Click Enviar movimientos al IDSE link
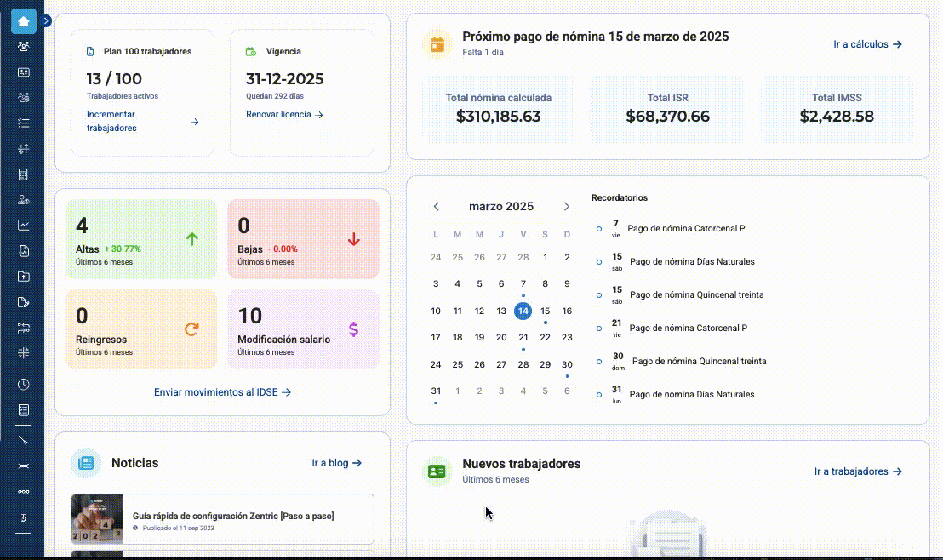This screenshot has height=560, width=943. (222, 392)
